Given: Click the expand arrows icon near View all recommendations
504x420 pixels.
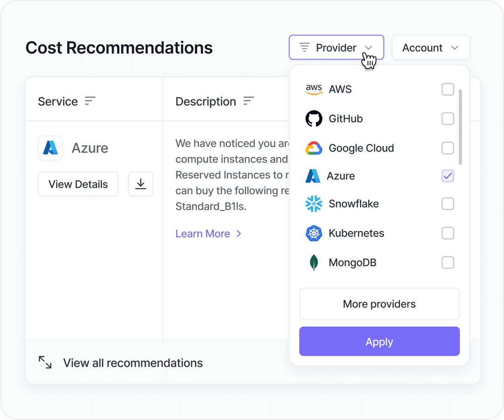Looking at the screenshot, I should [45, 363].
